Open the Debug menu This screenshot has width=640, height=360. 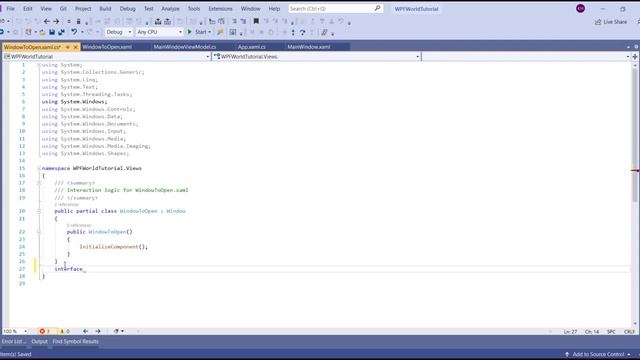[x=127, y=9]
